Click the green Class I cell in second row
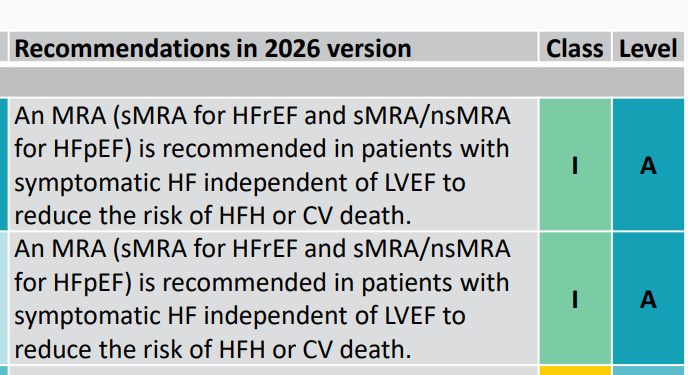The image size is (688, 375). (x=575, y=298)
